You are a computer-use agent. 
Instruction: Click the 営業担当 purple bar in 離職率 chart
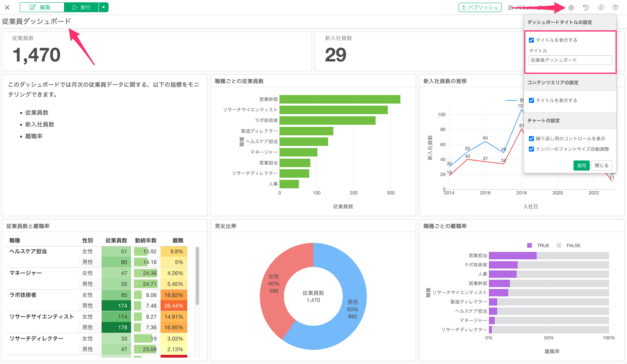click(513, 255)
